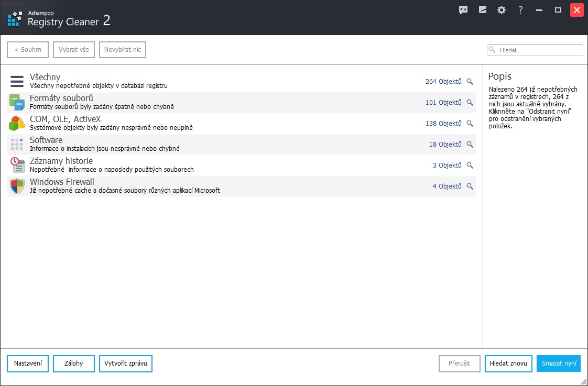Click the COM, OLE, ActiveX shapes icon
Image resolution: width=588 pixels, height=386 pixels.
point(17,124)
